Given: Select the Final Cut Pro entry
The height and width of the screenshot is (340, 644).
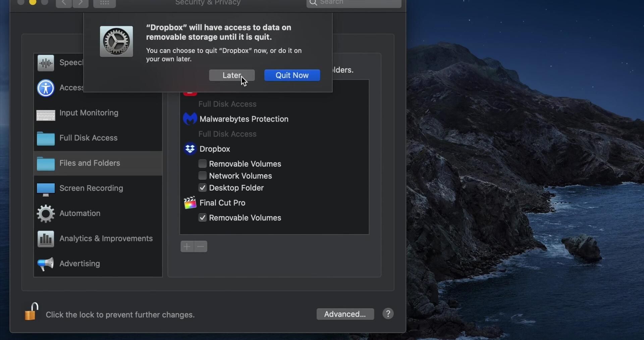Looking at the screenshot, I should tap(222, 203).
